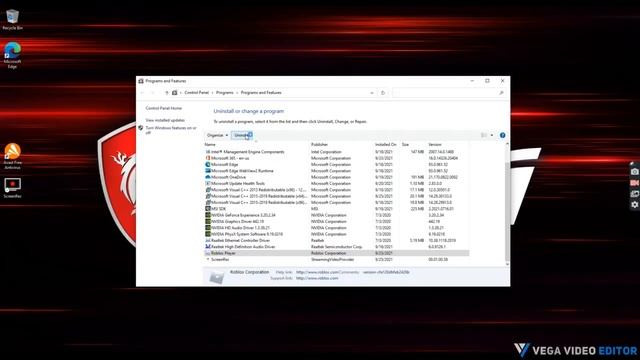Open ScreenRec settings gear icon

[634, 204]
